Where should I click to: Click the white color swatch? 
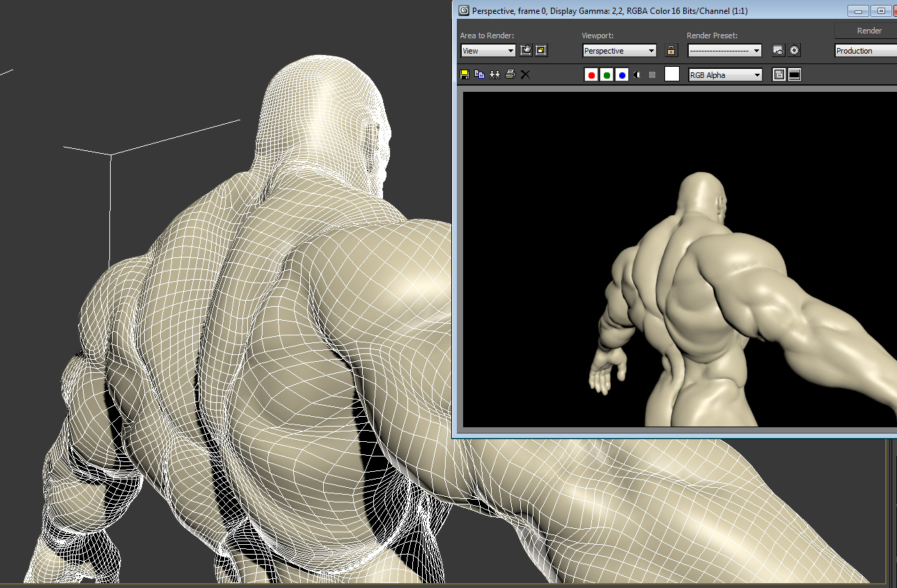click(672, 74)
